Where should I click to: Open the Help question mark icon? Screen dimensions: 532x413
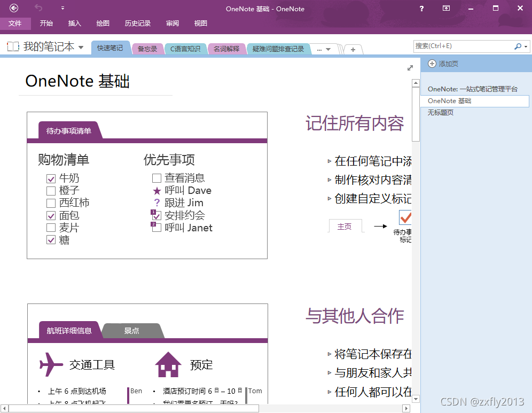pos(421,9)
